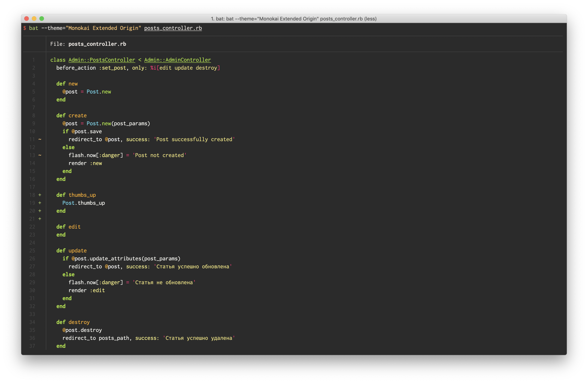Image resolution: width=588 pixels, height=383 pixels.
Task: Click the plus diff marker on line 21
Action: click(40, 219)
